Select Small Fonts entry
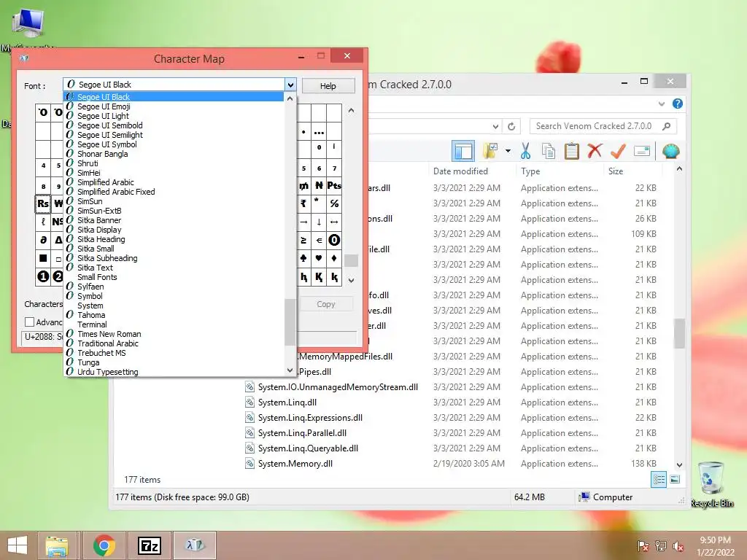The height and width of the screenshot is (560, 747). coord(97,277)
